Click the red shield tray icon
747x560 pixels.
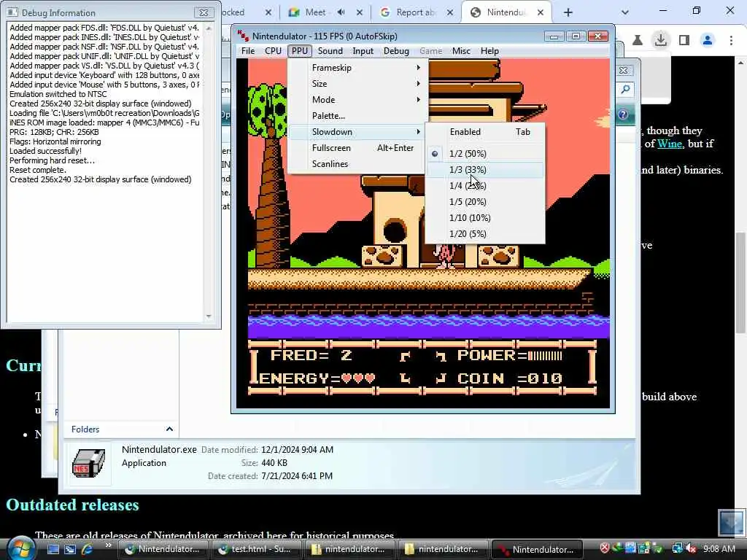604,548
